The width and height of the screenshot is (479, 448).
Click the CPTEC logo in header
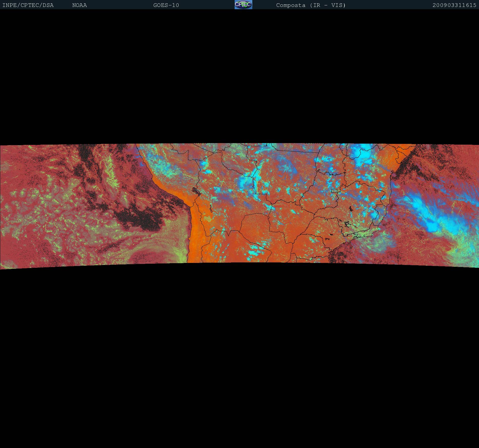coord(243,5)
